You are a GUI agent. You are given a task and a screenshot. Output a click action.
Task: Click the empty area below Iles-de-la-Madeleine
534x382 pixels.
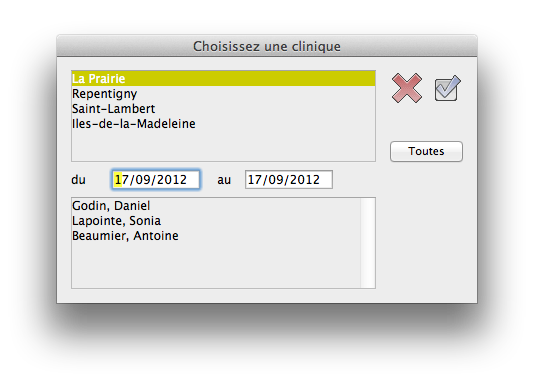(223, 146)
